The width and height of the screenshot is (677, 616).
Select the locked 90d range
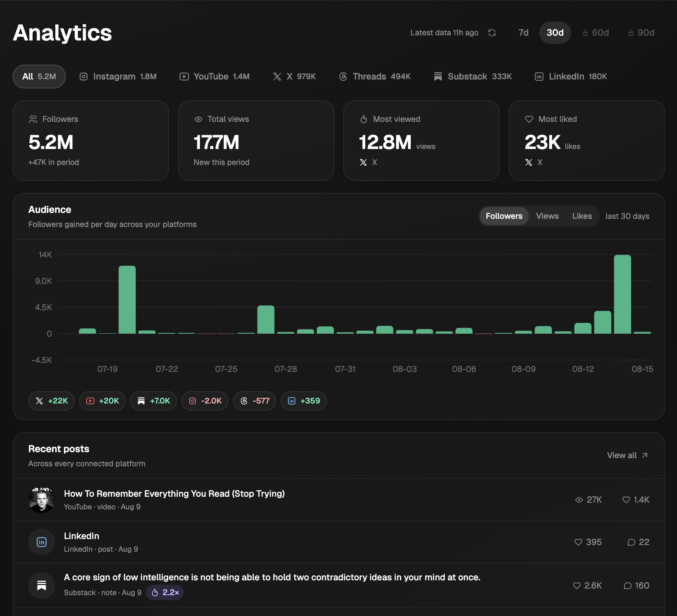[641, 33]
